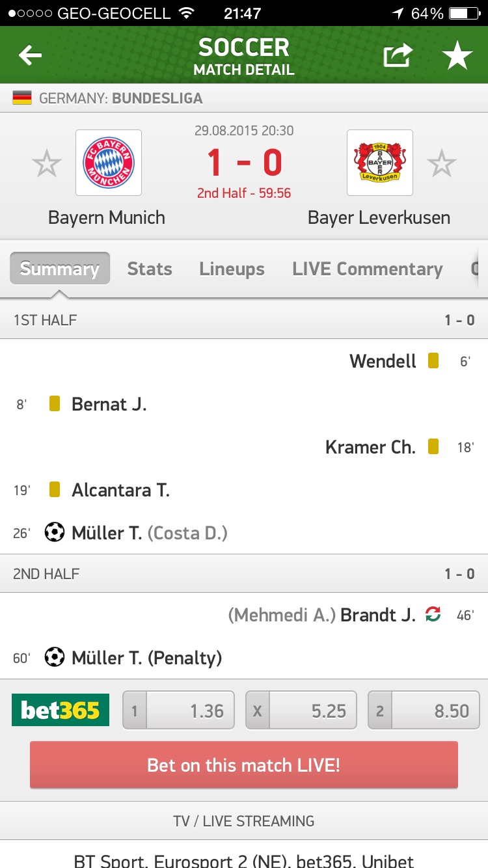Select the Summary tab

pyautogui.click(x=59, y=269)
